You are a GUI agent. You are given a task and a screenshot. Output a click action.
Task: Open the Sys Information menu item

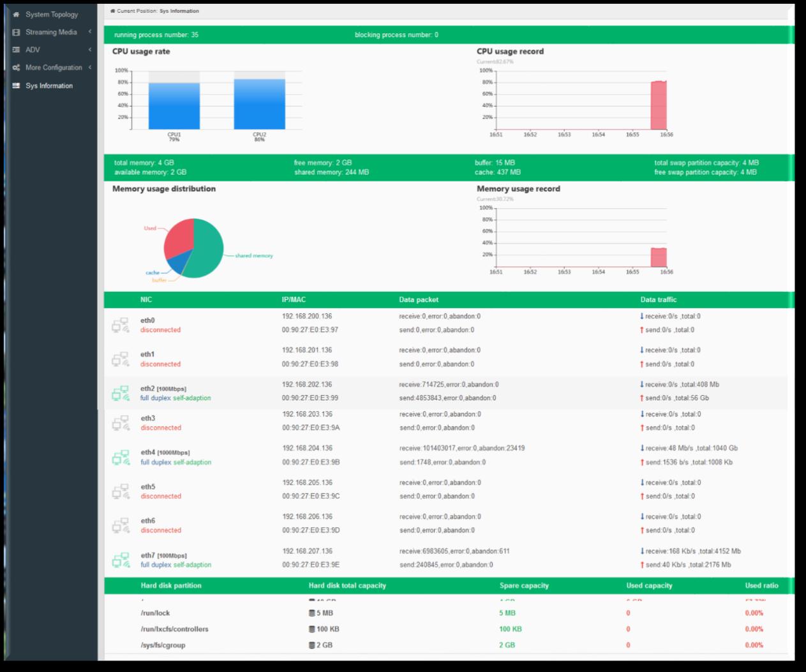49,86
